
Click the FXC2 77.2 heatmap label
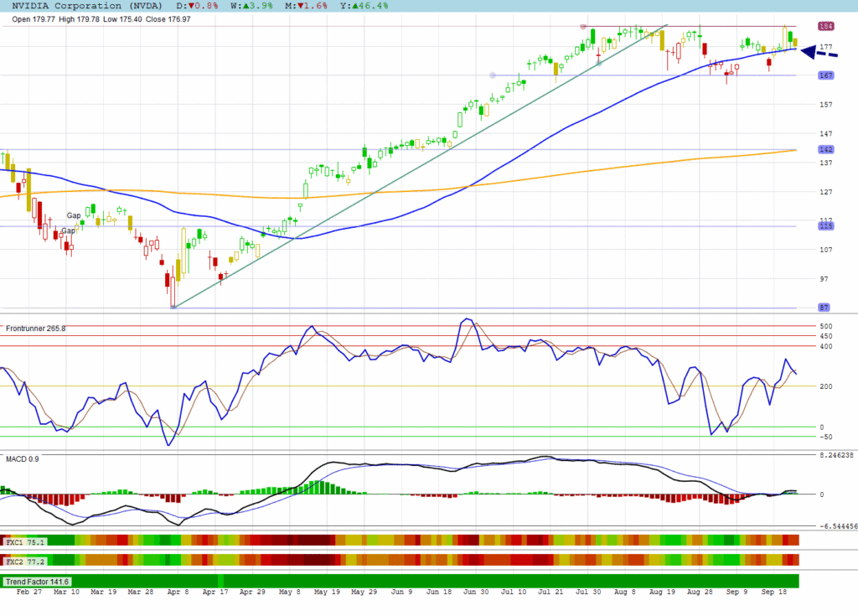[26, 561]
